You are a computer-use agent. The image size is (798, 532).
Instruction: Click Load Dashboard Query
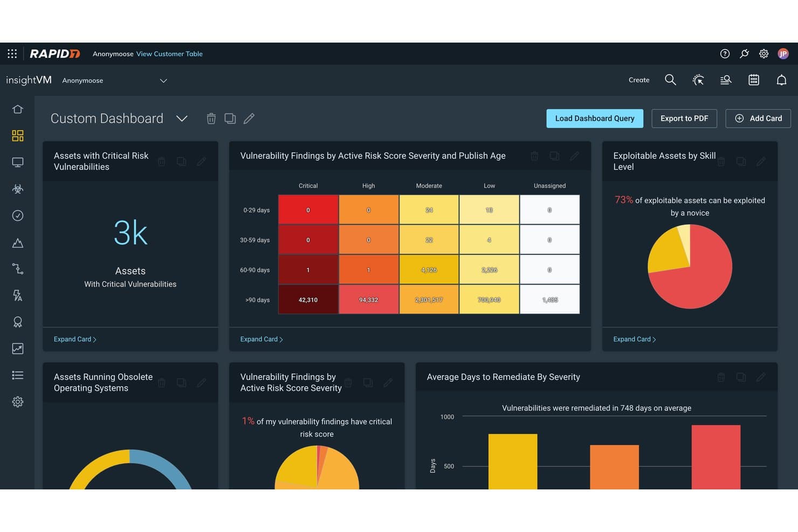click(595, 119)
